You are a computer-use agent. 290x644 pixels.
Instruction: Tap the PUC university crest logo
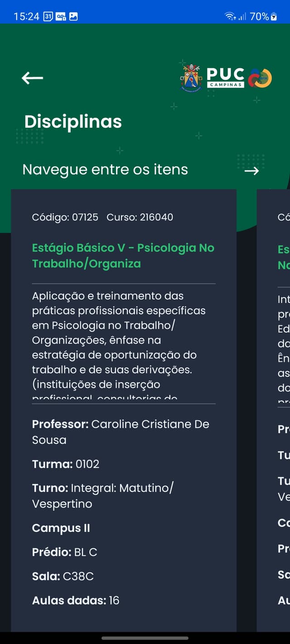click(191, 77)
